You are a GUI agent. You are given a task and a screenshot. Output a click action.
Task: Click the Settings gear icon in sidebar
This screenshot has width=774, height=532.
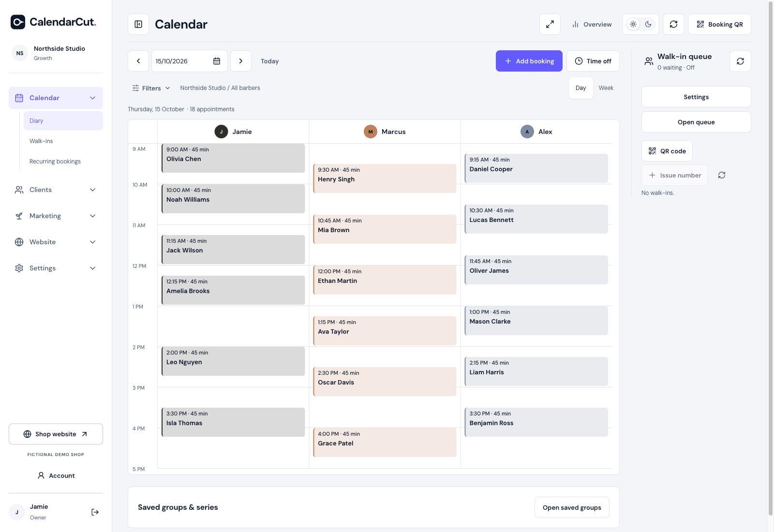[19, 268]
